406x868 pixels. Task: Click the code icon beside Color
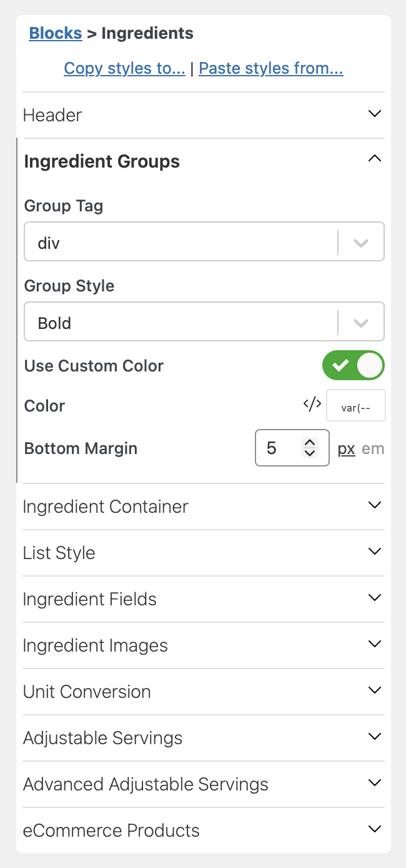pos(312,405)
